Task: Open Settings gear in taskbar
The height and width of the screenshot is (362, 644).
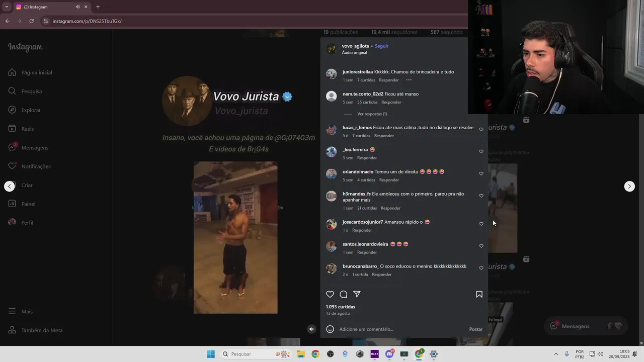Action: coord(434,354)
